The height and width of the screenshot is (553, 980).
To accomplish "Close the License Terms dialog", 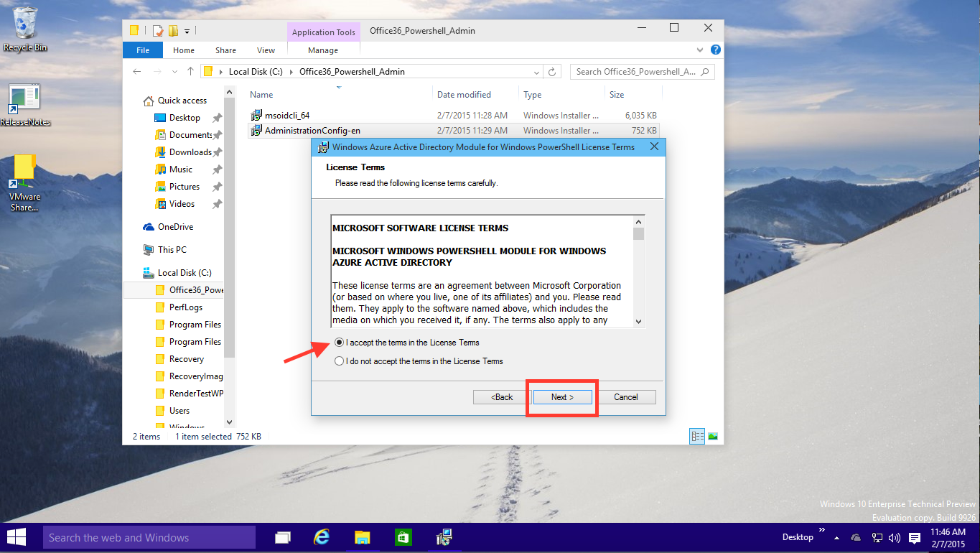I will click(x=654, y=147).
